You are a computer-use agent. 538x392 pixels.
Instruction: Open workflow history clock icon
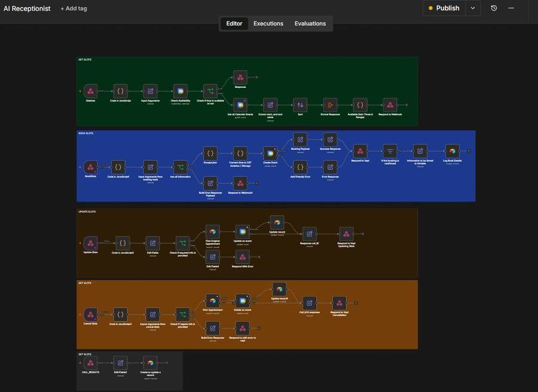click(x=494, y=8)
